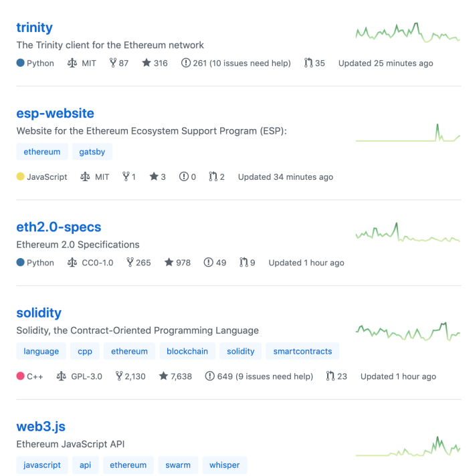Open trinity's 261 issues icon
Viewport: 475px width, 476px height.
[186, 63]
